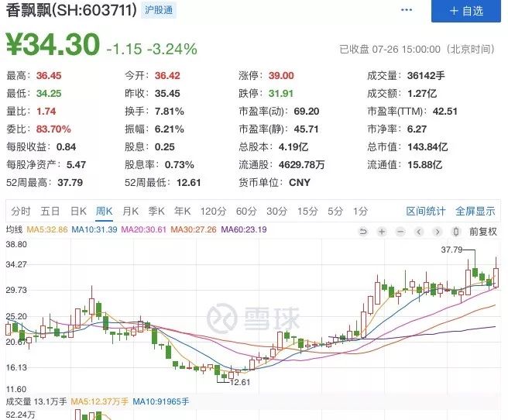Viewport: 508px width, 420px height.
Task: Select the 5分 interval tab
Action: coord(335,212)
